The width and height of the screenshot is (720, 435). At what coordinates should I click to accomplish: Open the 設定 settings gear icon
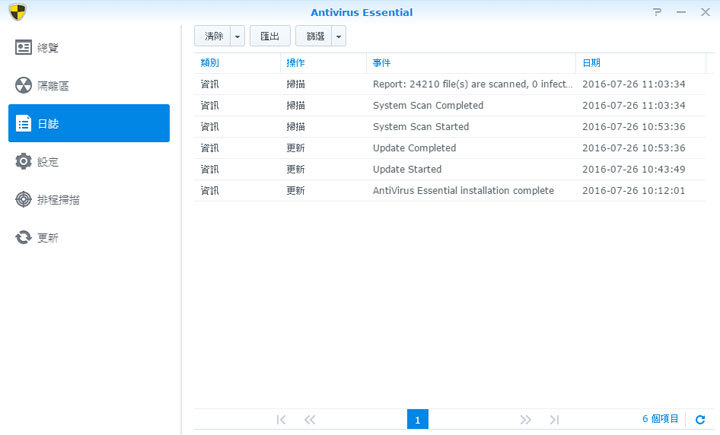(x=24, y=162)
